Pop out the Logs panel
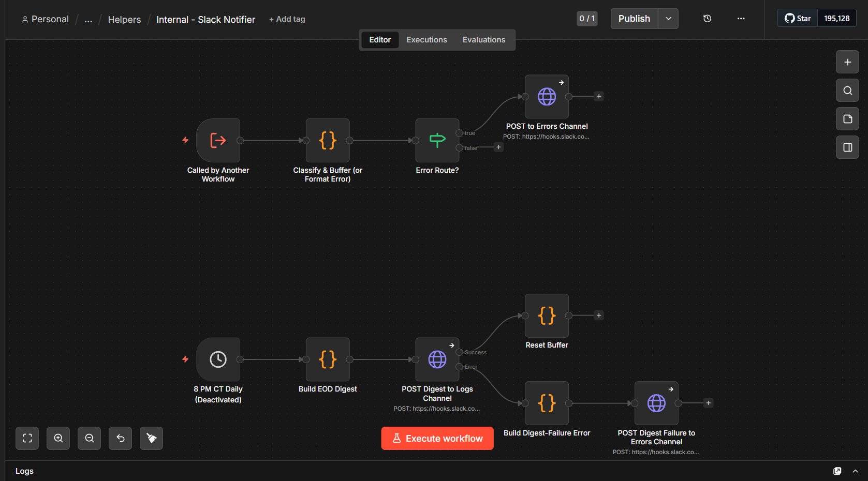This screenshot has width=868, height=481. [837, 471]
